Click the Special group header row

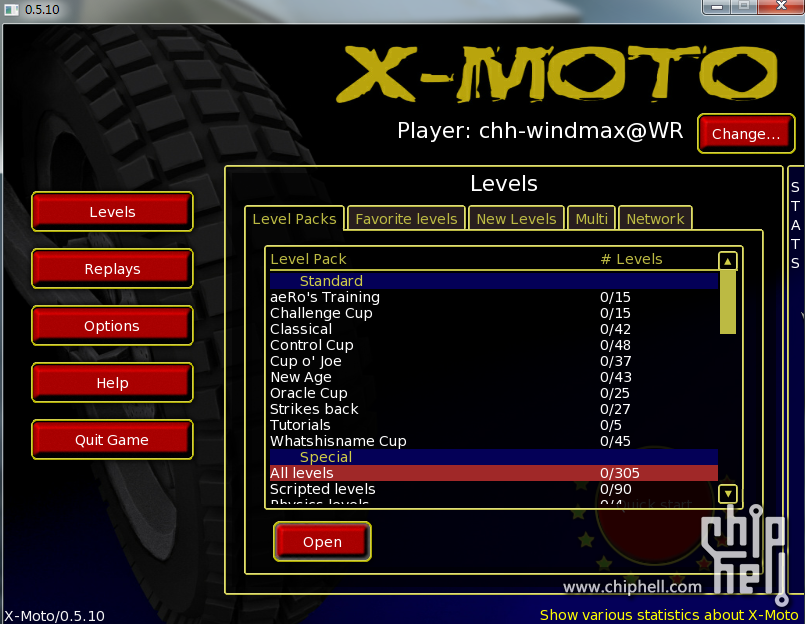click(494, 457)
